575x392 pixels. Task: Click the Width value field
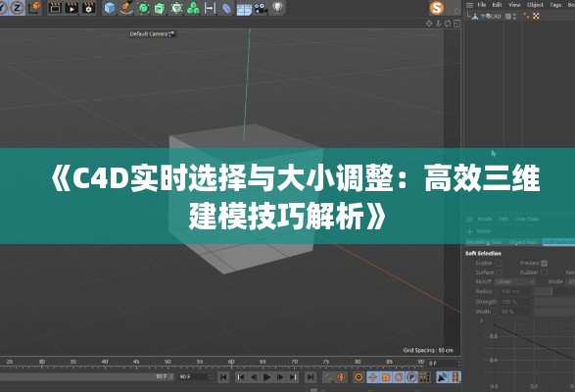pyautogui.click(x=515, y=312)
